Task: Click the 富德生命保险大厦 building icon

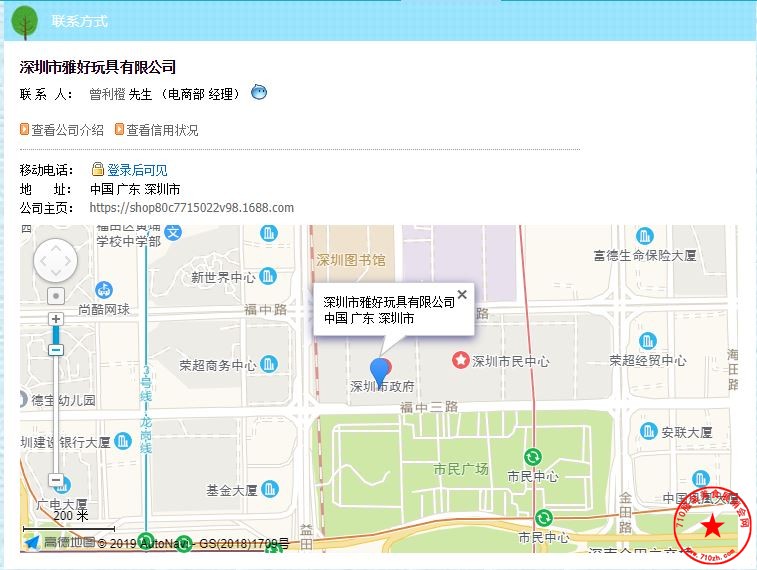Action: 645,236
